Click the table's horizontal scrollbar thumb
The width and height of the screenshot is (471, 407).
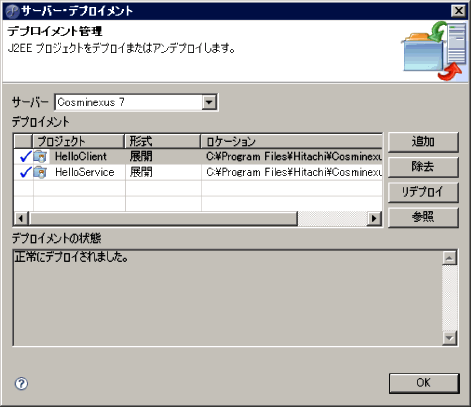point(163,219)
